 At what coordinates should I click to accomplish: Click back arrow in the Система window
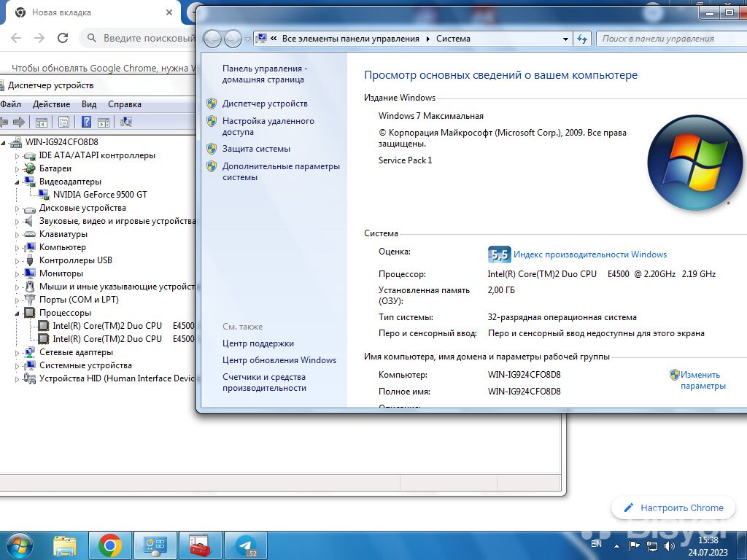[212, 39]
